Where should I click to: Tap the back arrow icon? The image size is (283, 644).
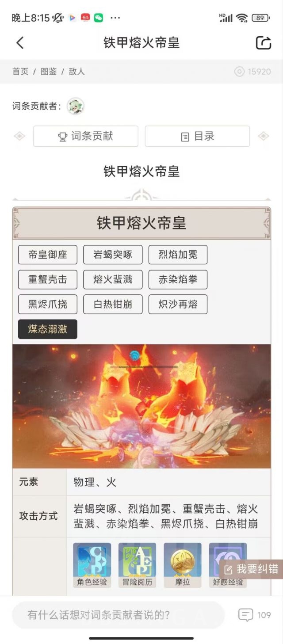pyautogui.click(x=20, y=43)
